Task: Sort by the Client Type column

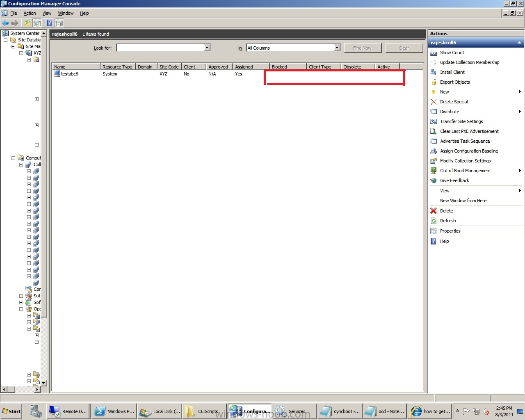Action: pos(324,66)
